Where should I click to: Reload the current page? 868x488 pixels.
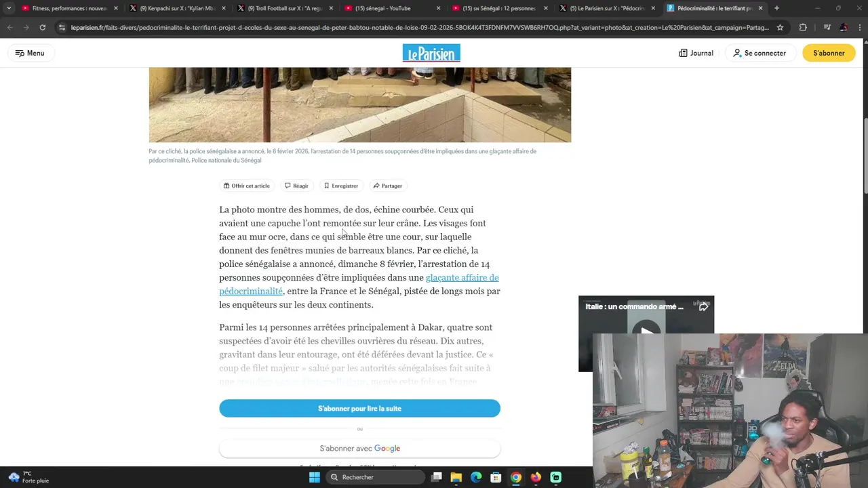42,27
